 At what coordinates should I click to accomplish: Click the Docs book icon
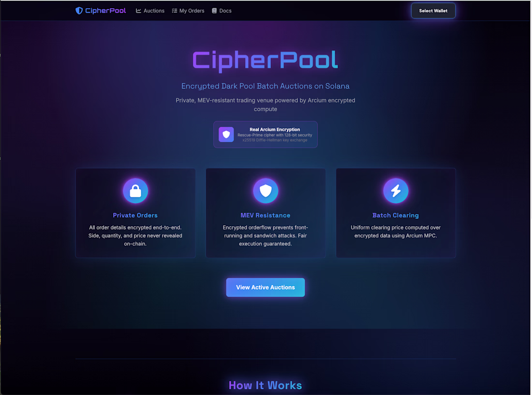214,11
